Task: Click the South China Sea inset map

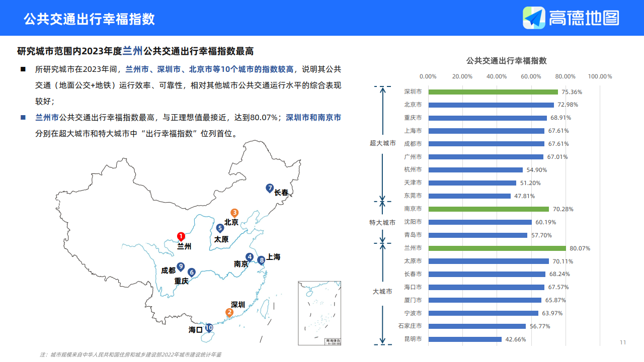Action: tap(319, 313)
